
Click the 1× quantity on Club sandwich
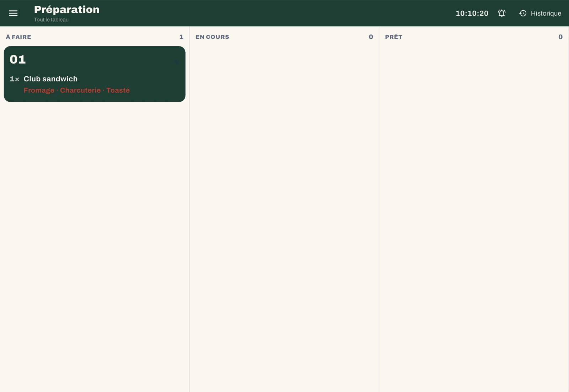(x=14, y=79)
